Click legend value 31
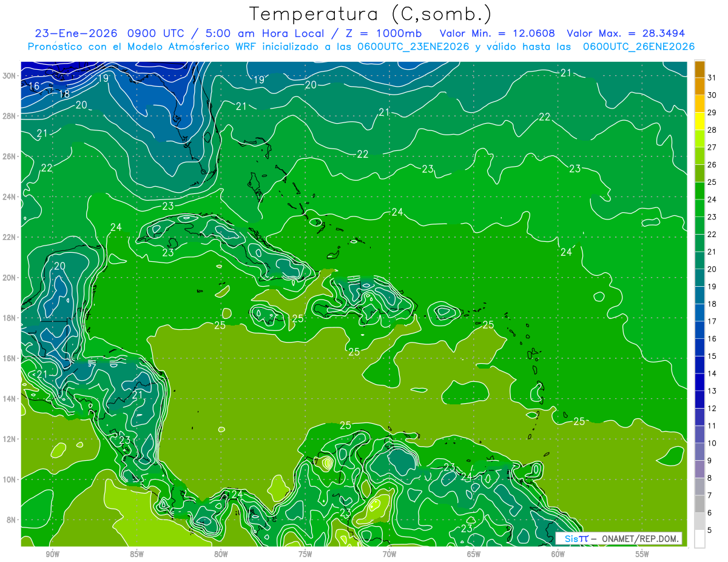Viewport: 728px width, 562px height. (x=712, y=78)
